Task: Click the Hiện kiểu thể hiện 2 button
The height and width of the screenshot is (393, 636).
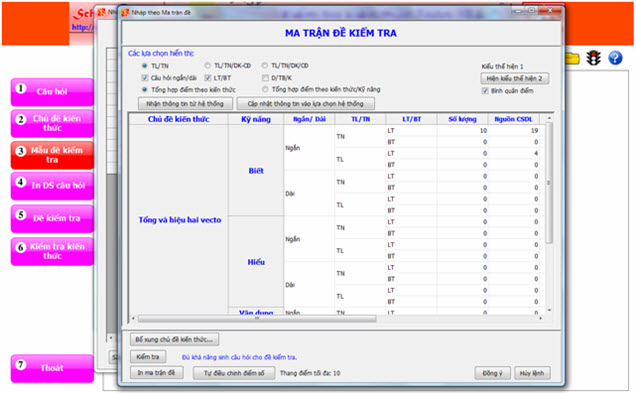Action: coord(514,78)
